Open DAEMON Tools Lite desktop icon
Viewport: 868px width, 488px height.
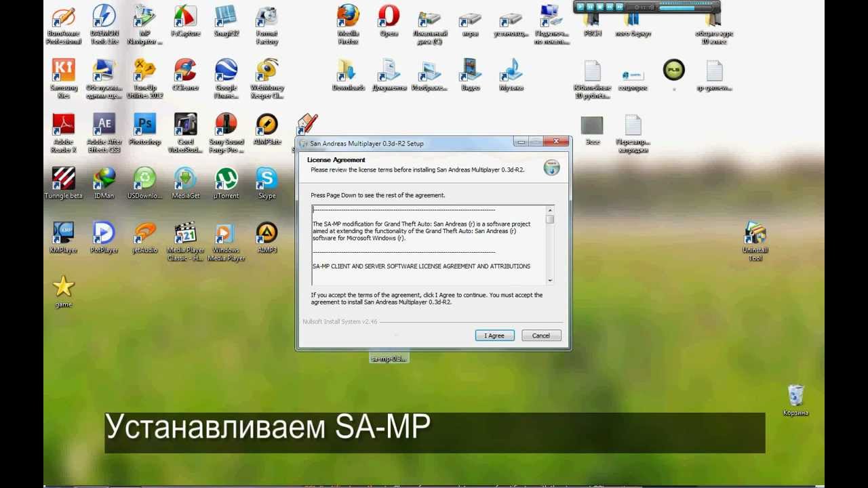104,24
